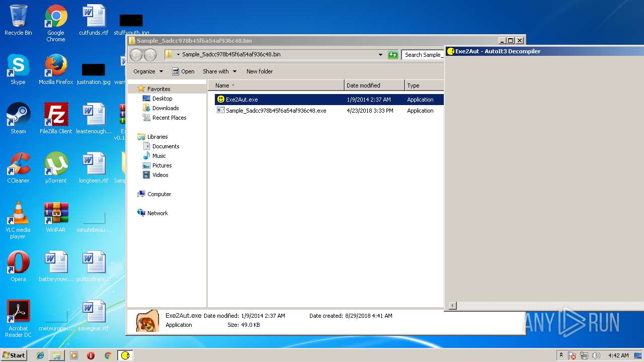This screenshot has height=362, width=644.
Task: Open the Start menu
Action: (14, 355)
